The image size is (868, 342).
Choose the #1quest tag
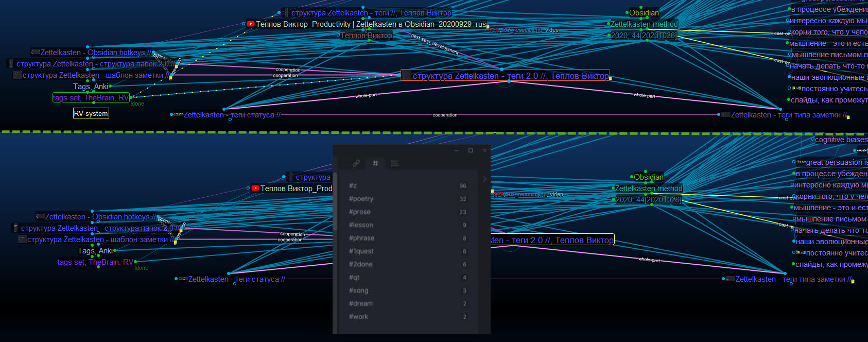[x=361, y=251]
